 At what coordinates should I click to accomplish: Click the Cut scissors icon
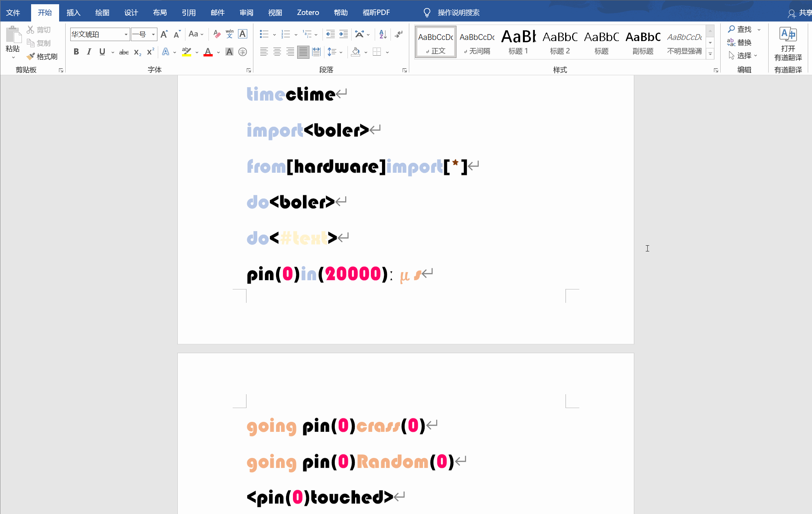coord(30,30)
